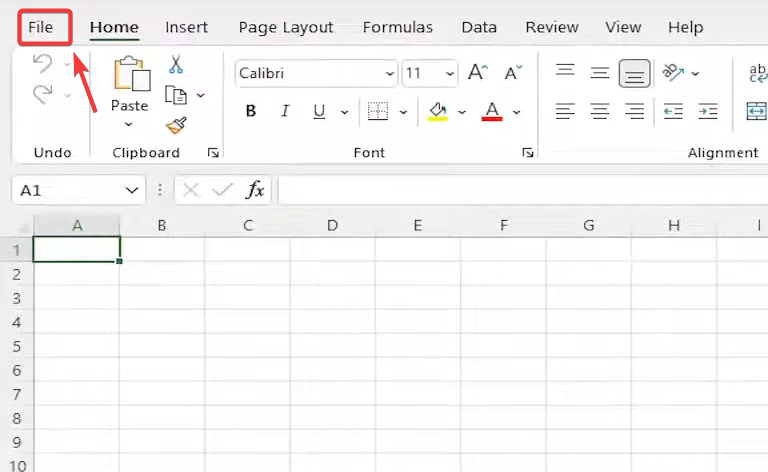Click the Cut scissors icon
The width and height of the screenshot is (768, 472).
coord(176,65)
